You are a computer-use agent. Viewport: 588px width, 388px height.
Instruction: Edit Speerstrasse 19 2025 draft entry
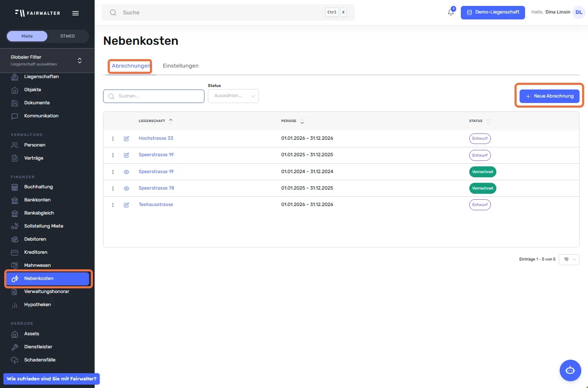[x=126, y=155]
